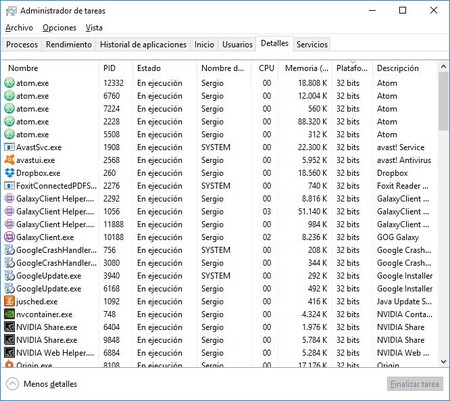
Task: Select the NVIDIA Web Helper icon
Action: click(x=9, y=353)
